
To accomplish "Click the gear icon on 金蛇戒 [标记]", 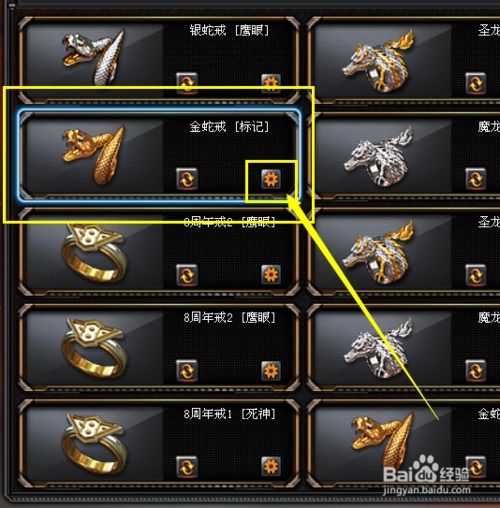I will pyautogui.click(x=271, y=179).
